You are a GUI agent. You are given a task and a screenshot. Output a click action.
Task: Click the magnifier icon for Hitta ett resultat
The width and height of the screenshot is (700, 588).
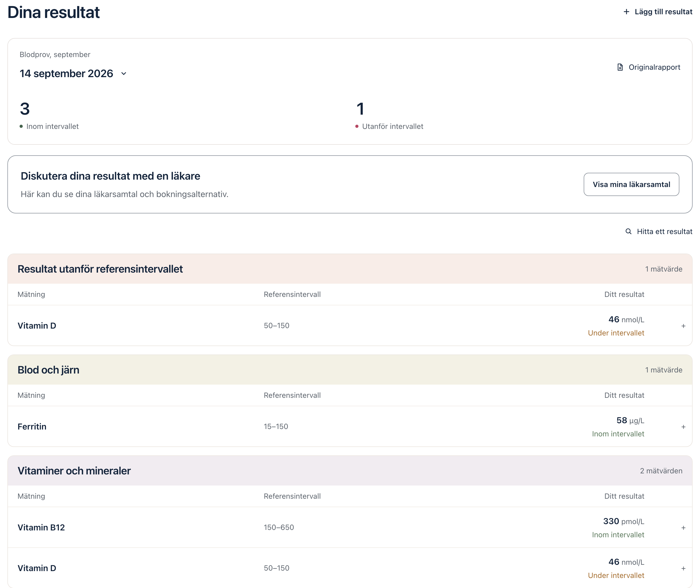[x=628, y=231]
